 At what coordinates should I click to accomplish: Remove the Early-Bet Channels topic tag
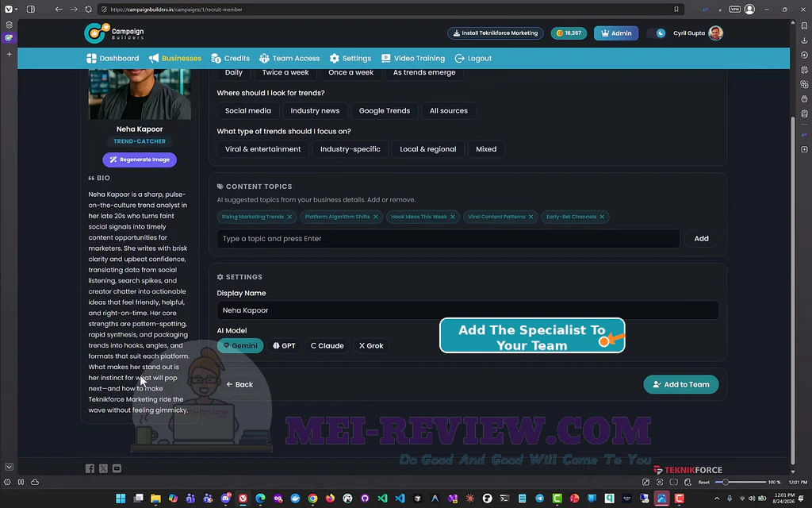[x=602, y=217]
